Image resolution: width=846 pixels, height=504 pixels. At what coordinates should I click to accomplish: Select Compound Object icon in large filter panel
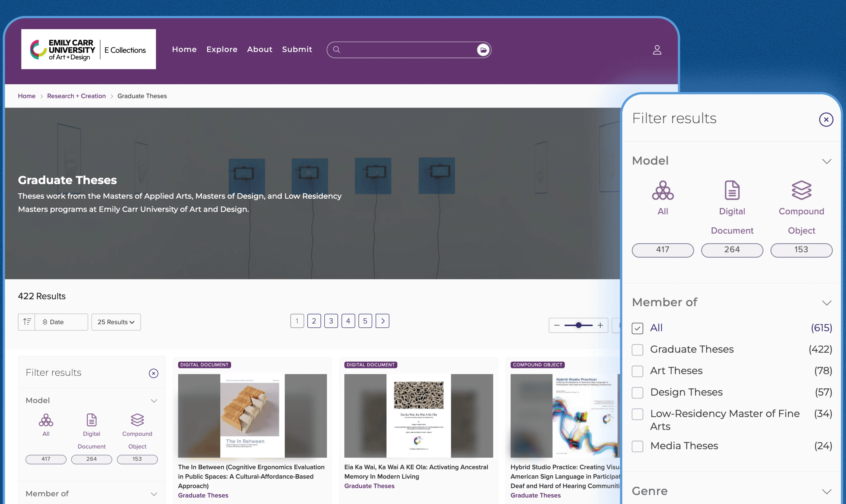pos(801,190)
